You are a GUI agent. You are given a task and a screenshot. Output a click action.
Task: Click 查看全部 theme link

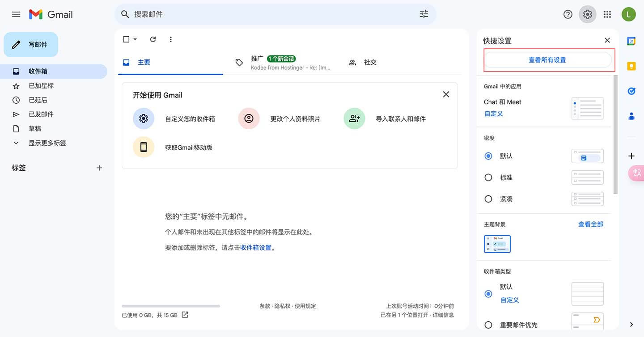[590, 224]
